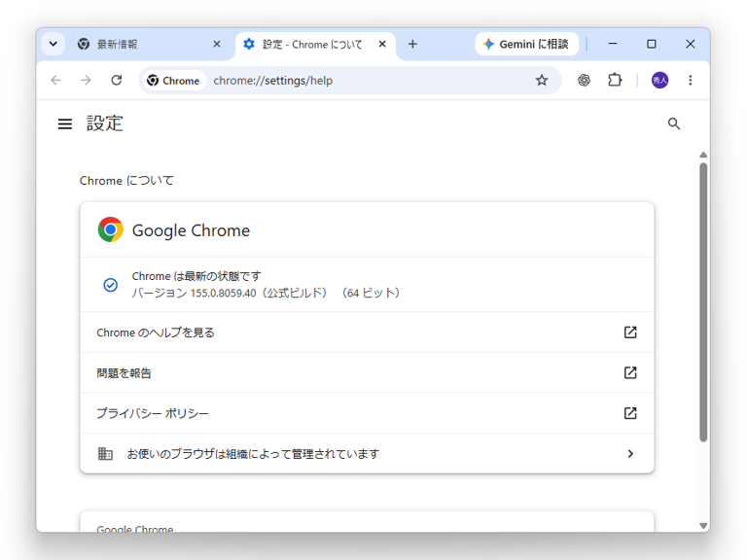Open the settings hamburger menu
This screenshot has height=560, width=747.
pyautogui.click(x=65, y=123)
